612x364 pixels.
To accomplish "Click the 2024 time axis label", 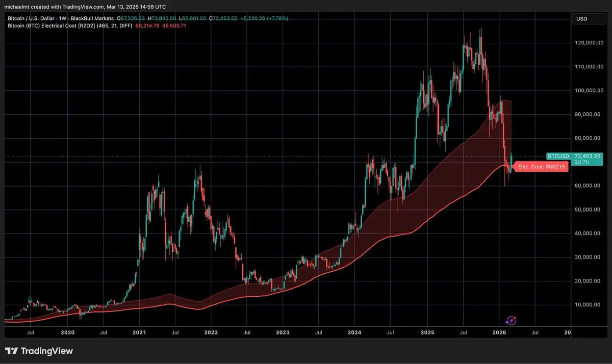I will [x=354, y=332].
